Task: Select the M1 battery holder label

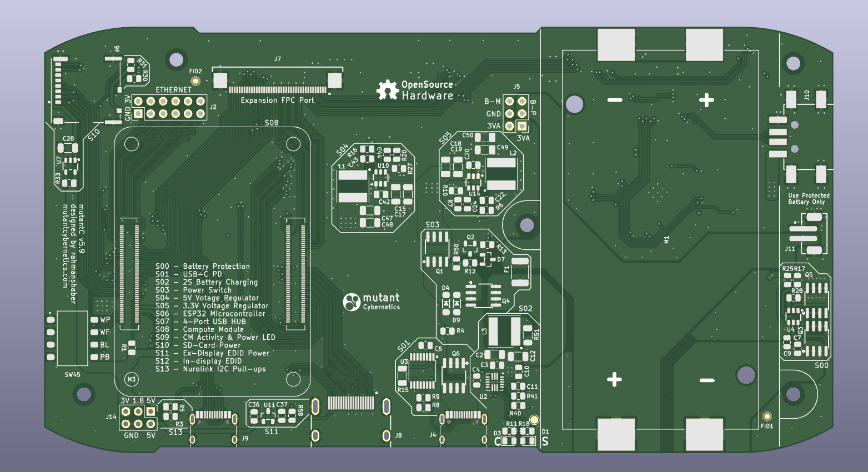Action: point(666,240)
